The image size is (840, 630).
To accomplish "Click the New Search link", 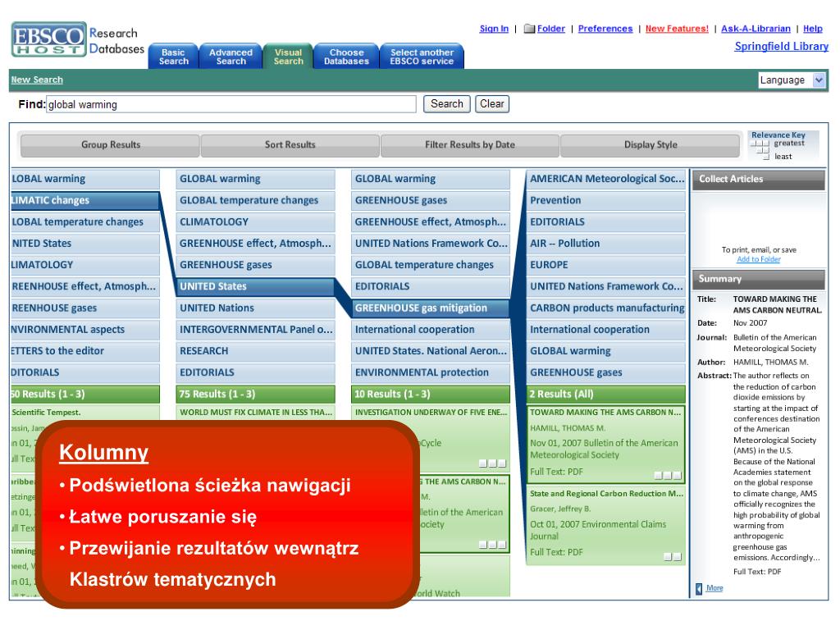I will 37,80.
